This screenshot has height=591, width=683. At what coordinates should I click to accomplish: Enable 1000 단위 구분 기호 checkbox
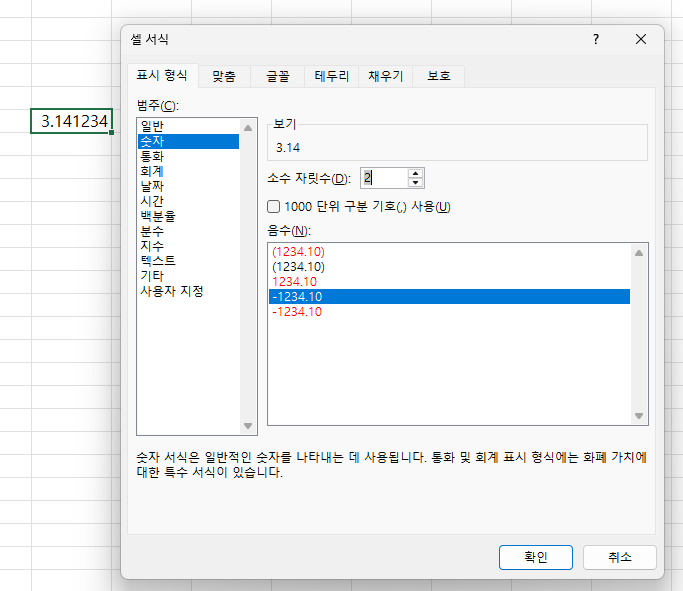point(274,206)
